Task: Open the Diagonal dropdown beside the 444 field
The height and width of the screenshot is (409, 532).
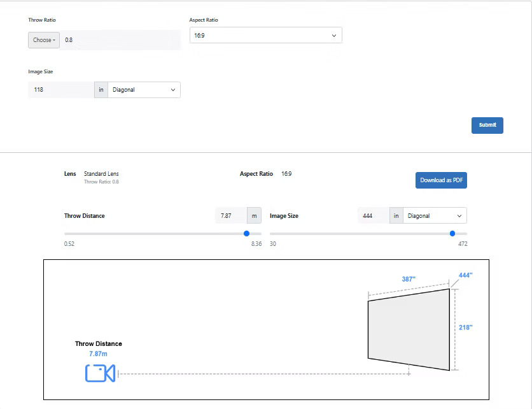Action: (435, 216)
